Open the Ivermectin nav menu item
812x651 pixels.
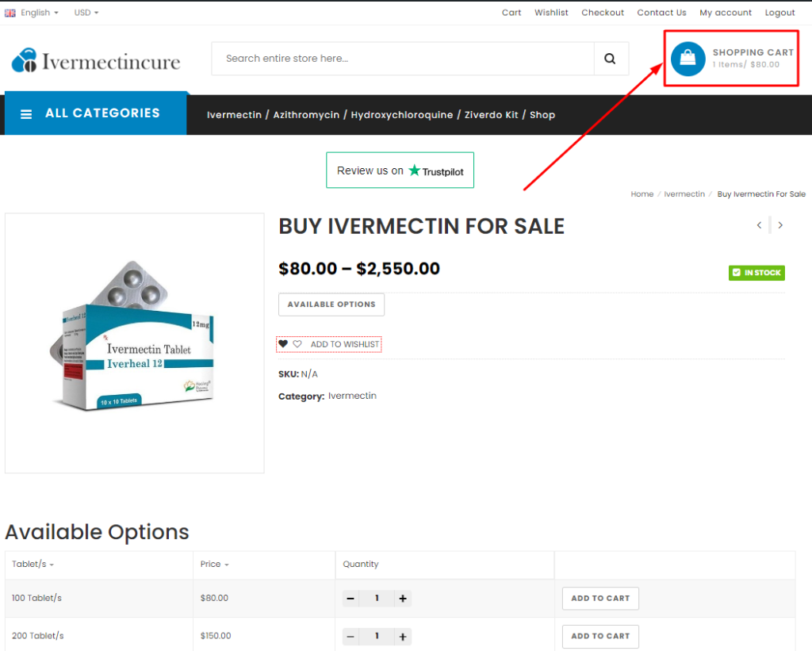tap(234, 114)
